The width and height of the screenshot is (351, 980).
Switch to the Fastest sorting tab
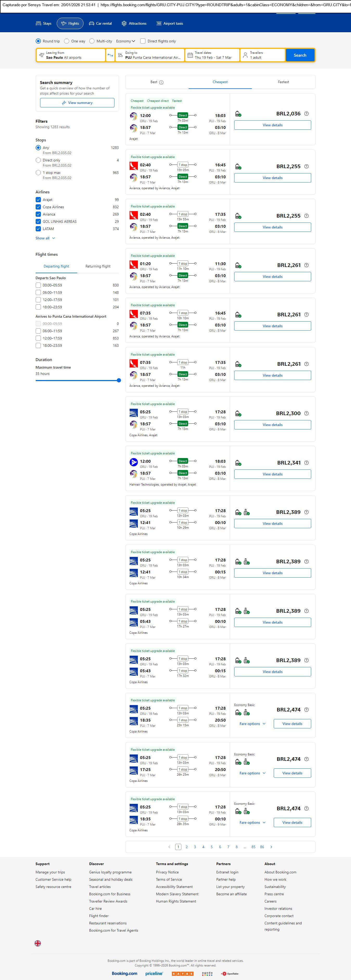[x=283, y=82]
